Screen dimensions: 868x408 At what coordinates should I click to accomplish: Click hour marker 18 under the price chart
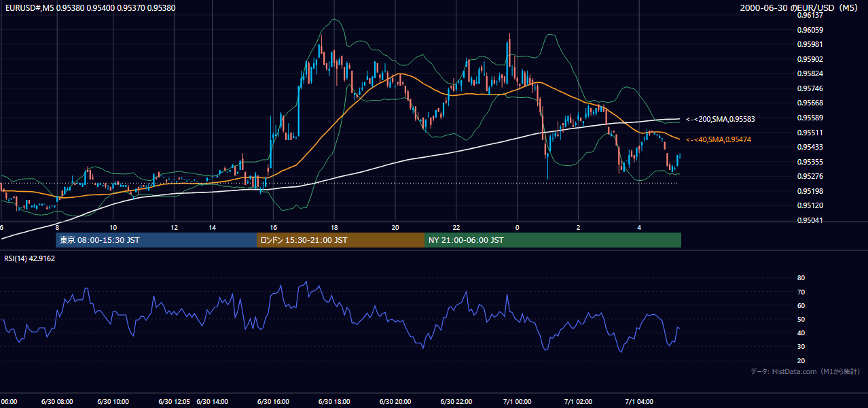(334, 228)
